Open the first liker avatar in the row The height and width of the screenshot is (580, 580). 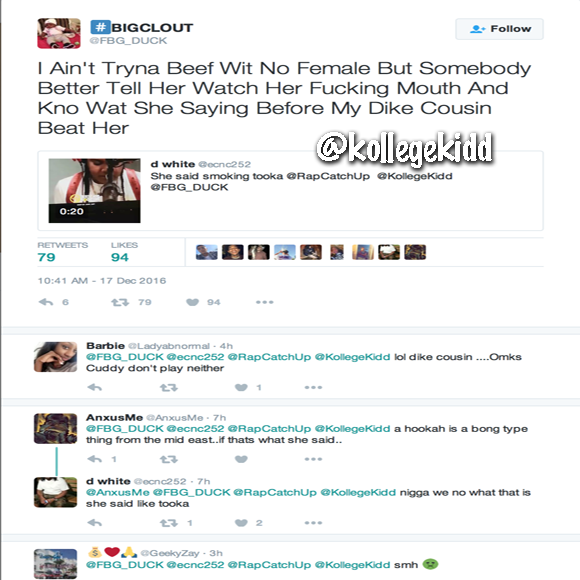[206, 252]
